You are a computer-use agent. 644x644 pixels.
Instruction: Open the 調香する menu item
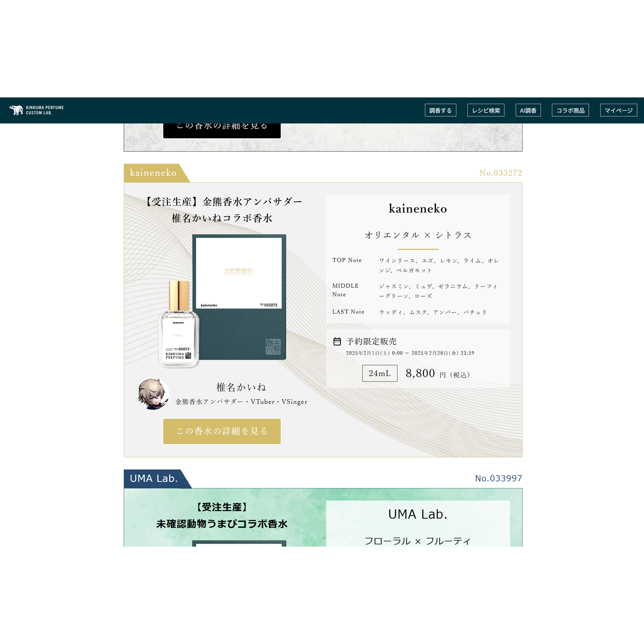(x=440, y=110)
